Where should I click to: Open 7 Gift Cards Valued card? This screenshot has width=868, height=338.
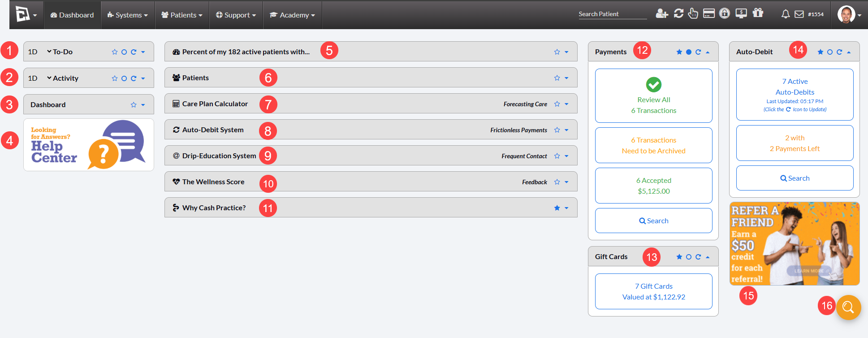click(653, 291)
